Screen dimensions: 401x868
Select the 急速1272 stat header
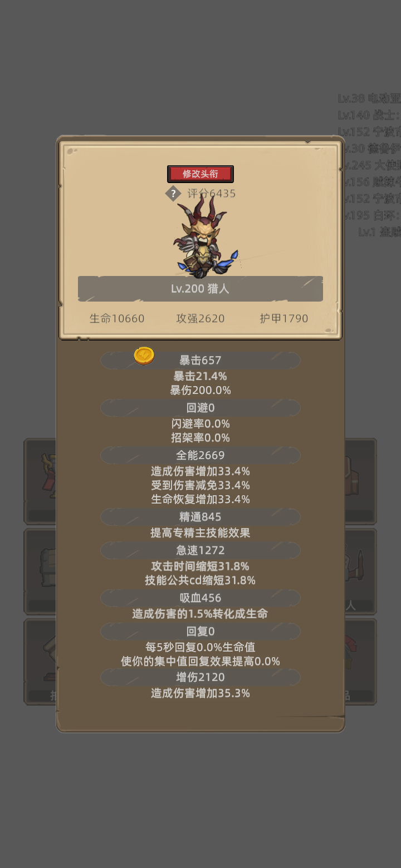coord(200,550)
